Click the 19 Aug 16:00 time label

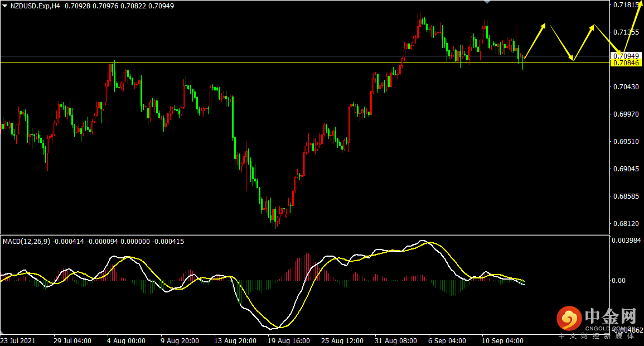coord(289,341)
